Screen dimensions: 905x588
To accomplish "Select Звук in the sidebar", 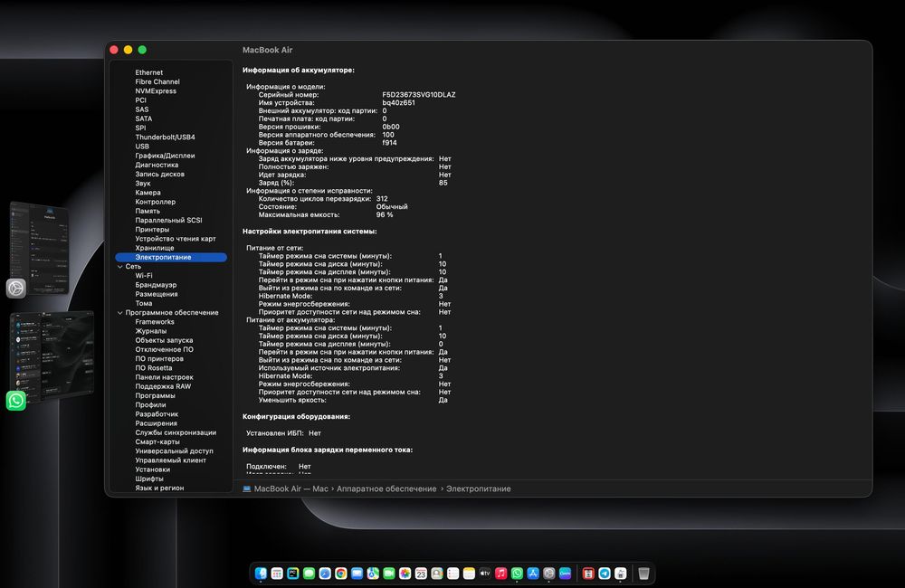I will (x=143, y=184).
